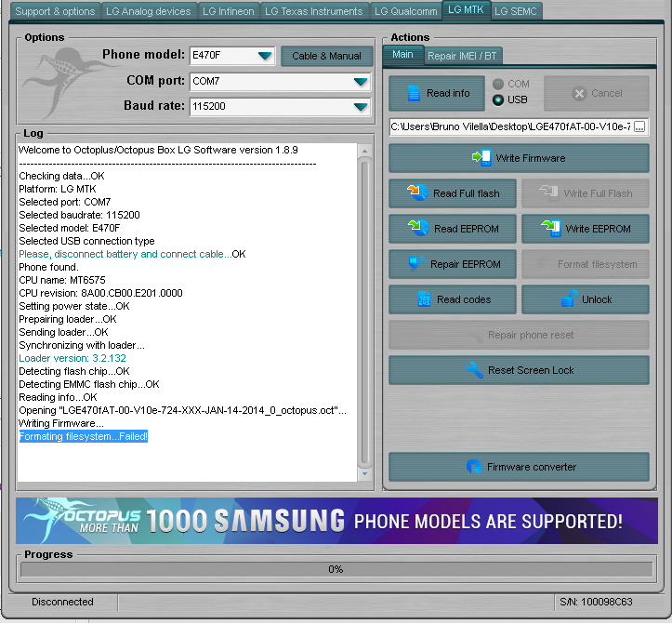Click the Read info button label
The width and height of the screenshot is (672, 624).
[x=448, y=93]
